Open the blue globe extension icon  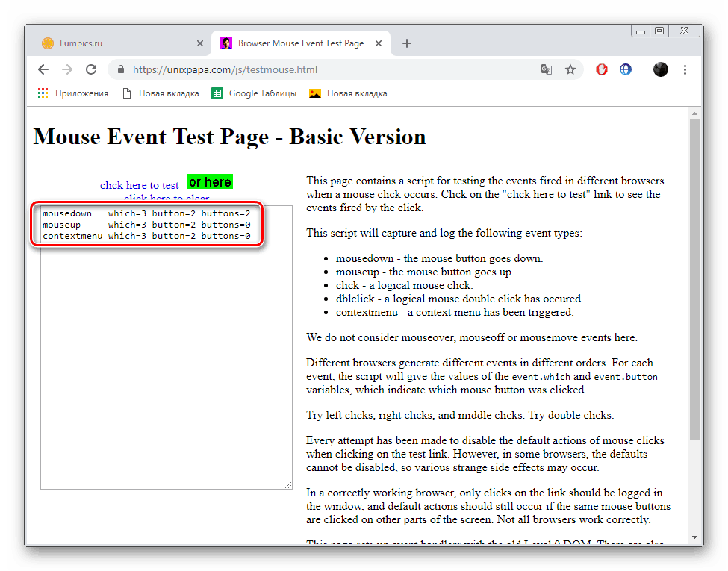coord(626,69)
